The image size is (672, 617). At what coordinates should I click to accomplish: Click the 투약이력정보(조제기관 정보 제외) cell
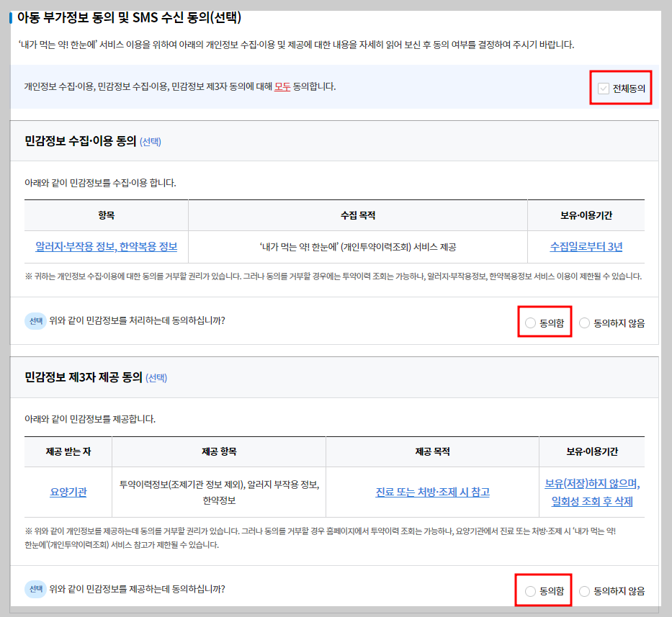click(x=219, y=492)
